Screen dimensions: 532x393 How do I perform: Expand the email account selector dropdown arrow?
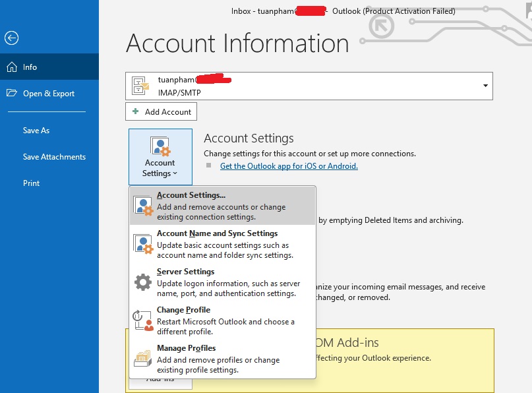click(485, 86)
